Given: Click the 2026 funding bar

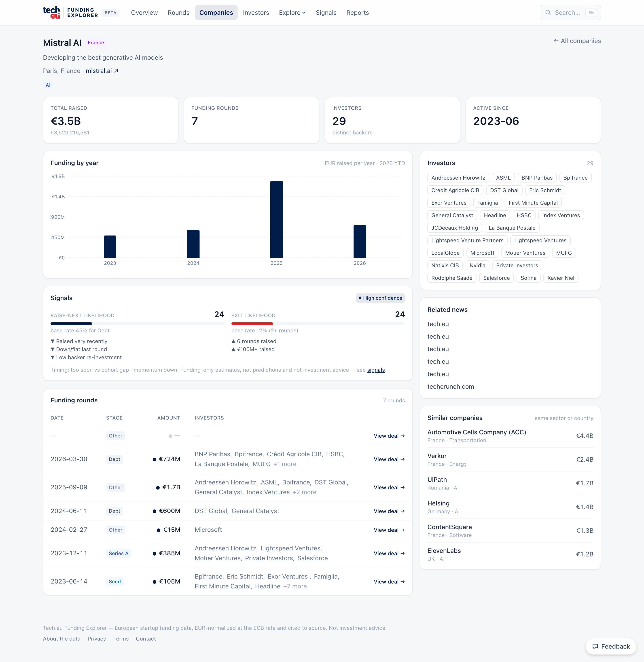Looking at the screenshot, I should [360, 241].
